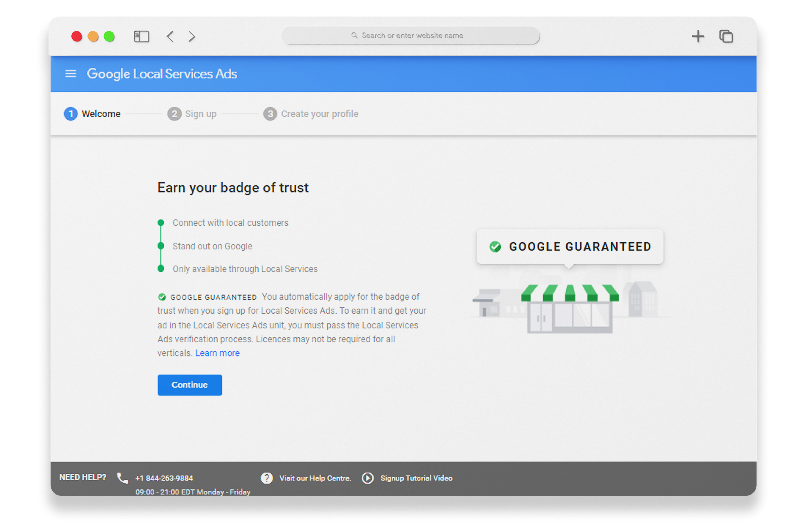Click phone number +1 844-263-9884

(164, 478)
